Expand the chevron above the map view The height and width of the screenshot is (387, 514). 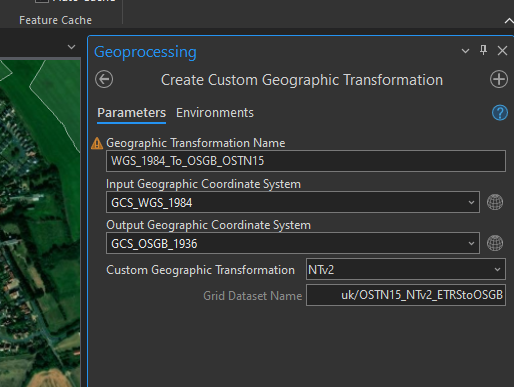point(71,47)
